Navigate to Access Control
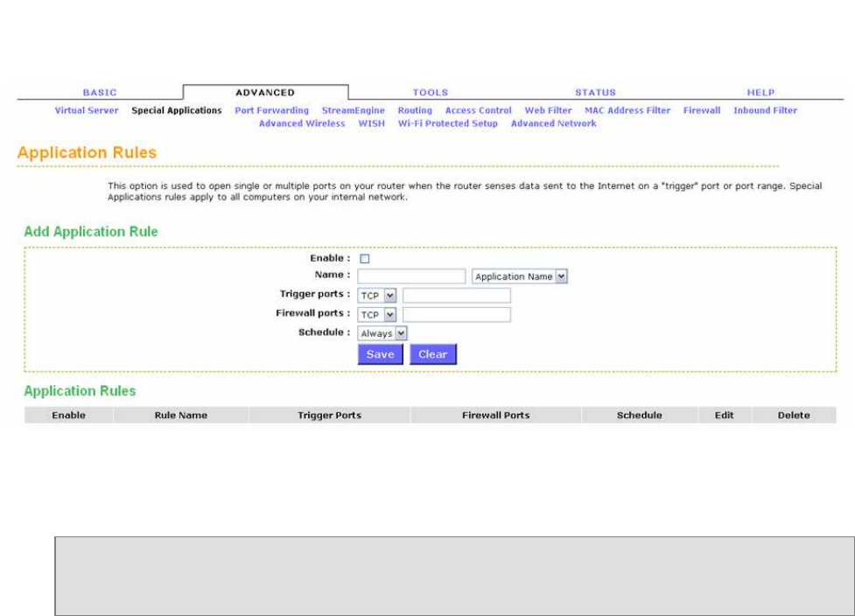The width and height of the screenshot is (855, 616). (478, 110)
